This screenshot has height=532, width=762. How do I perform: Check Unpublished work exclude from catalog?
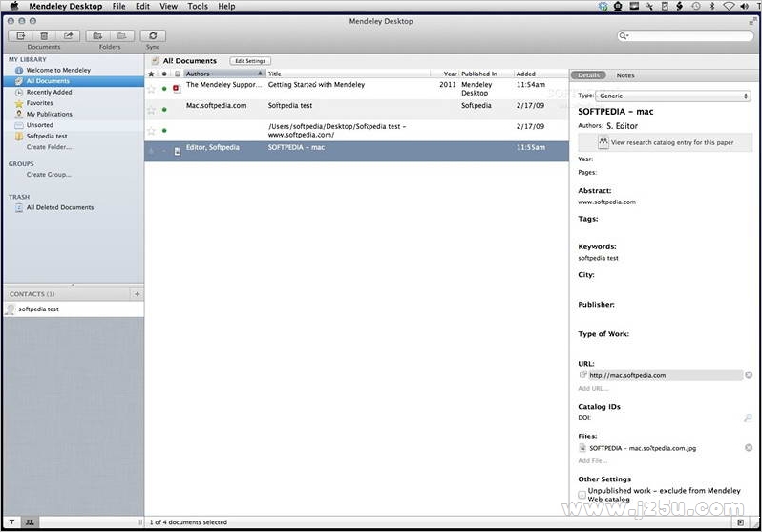tap(582, 495)
